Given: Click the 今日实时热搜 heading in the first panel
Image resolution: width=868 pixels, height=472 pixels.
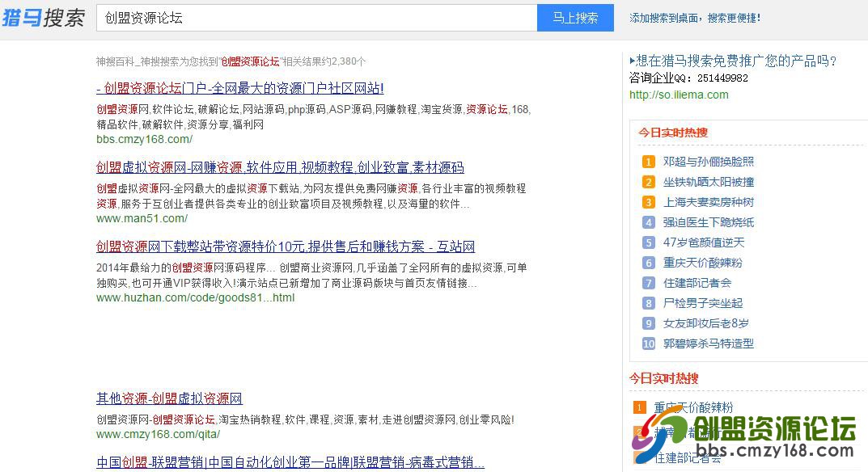Looking at the screenshot, I should pos(673,133).
